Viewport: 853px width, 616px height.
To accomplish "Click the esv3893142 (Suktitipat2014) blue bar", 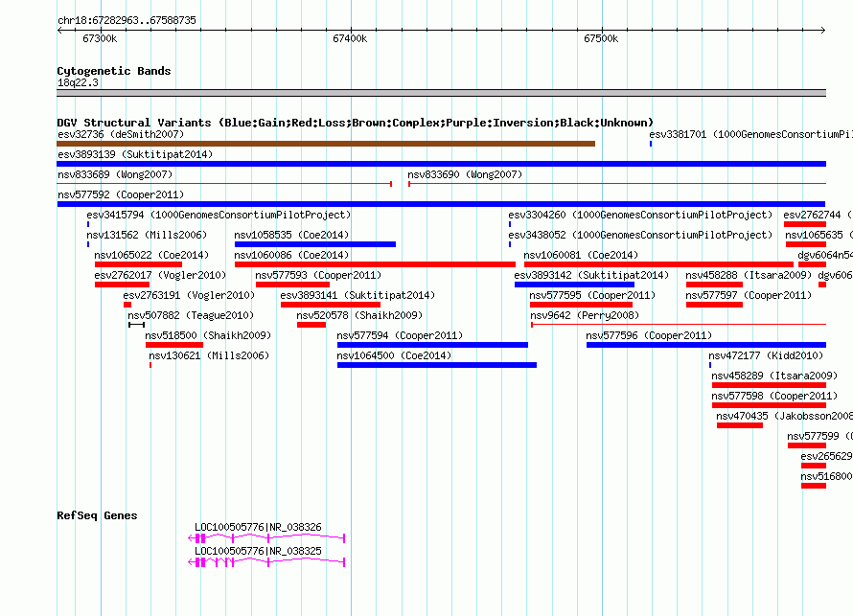I will click(x=574, y=285).
